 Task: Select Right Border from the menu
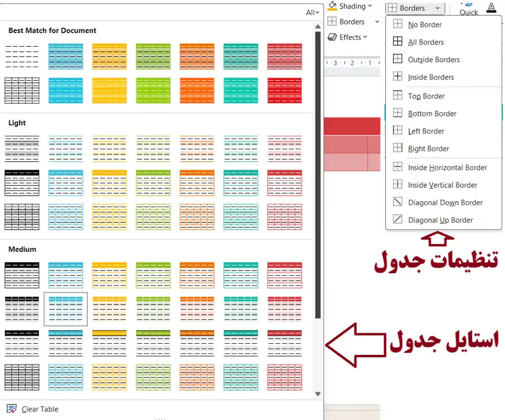tap(429, 148)
